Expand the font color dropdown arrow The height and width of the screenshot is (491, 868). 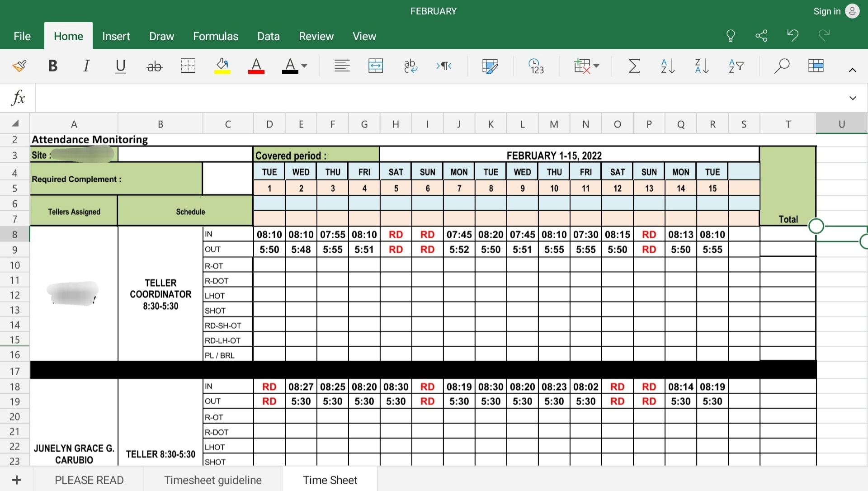point(304,66)
